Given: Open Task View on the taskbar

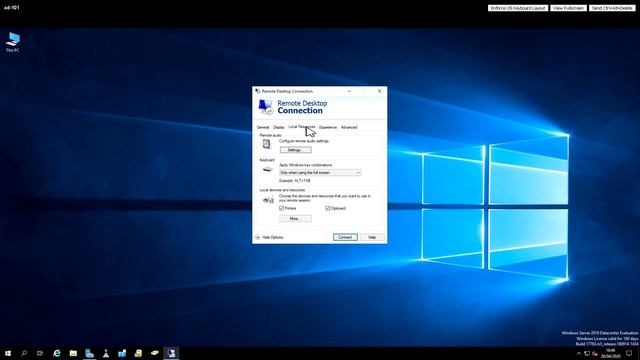Looking at the screenshot, I should [x=40, y=353].
